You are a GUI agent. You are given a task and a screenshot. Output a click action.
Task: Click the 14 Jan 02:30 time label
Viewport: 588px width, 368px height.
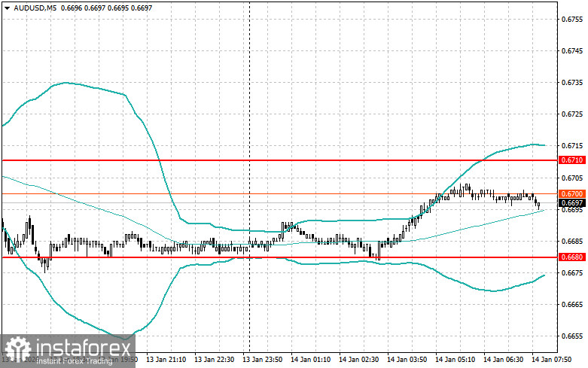[x=358, y=360]
